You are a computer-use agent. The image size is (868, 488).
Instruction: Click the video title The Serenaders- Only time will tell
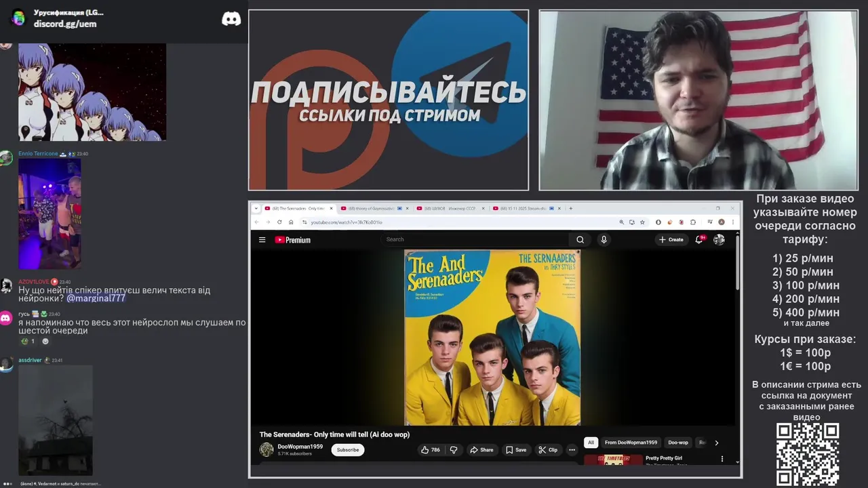coord(334,434)
